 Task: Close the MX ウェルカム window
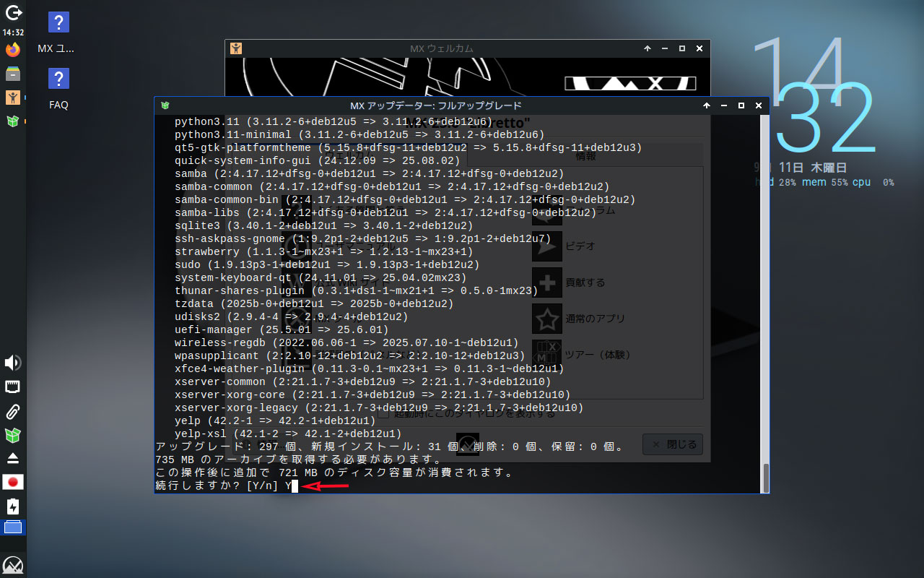[699, 48]
